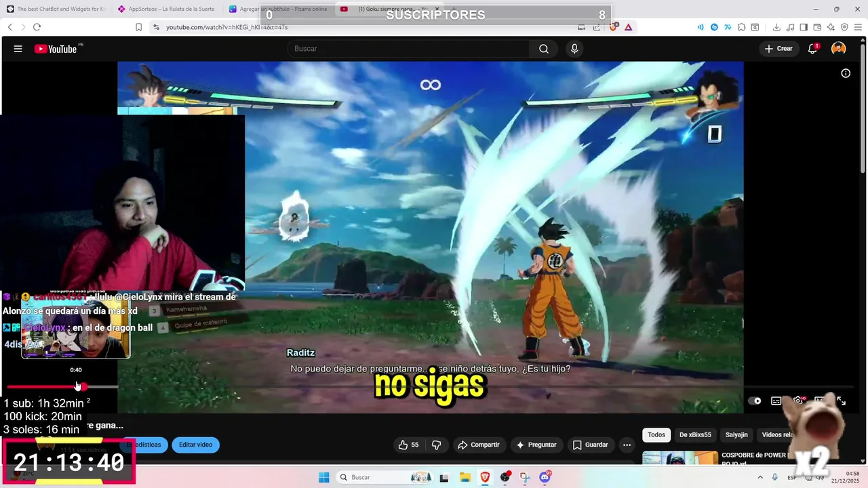Go back with browser back arrow

click(10, 27)
